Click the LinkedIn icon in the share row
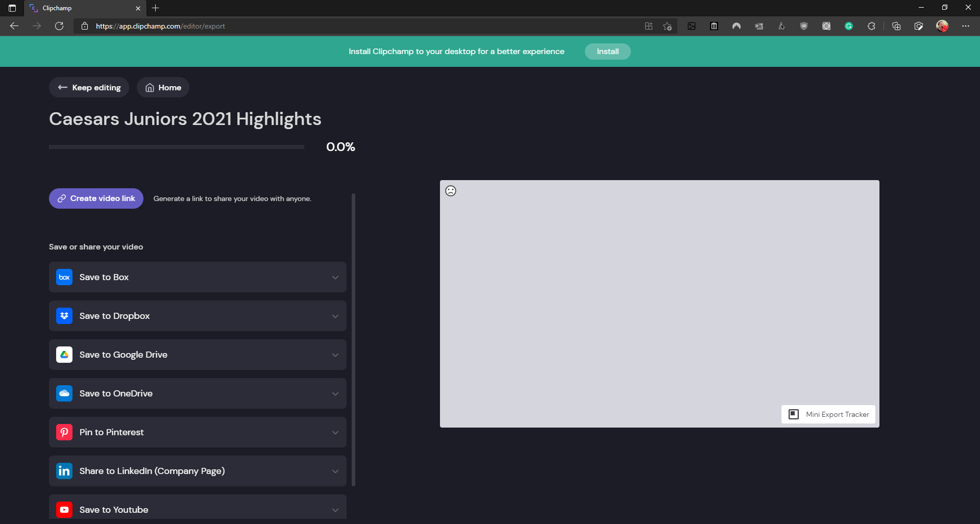Screen dimensions: 980x524 tap(64, 471)
